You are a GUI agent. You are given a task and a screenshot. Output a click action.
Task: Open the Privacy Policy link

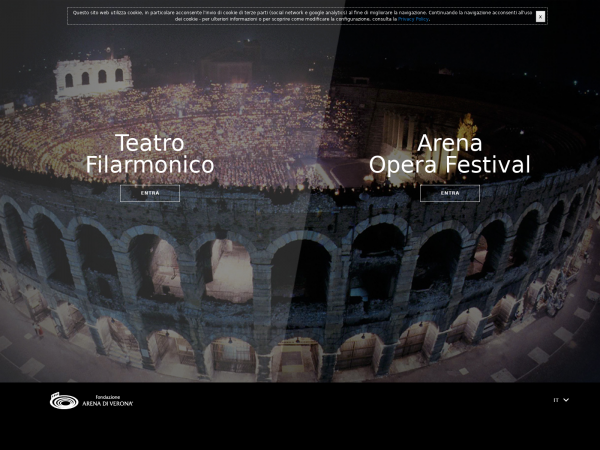point(413,19)
